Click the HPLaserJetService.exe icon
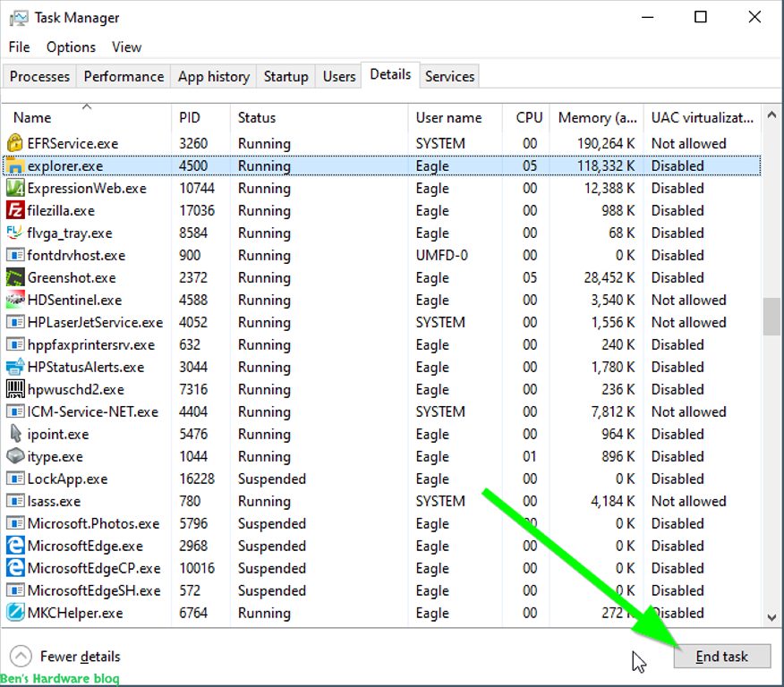Image resolution: width=784 pixels, height=687 pixels. 15,322
